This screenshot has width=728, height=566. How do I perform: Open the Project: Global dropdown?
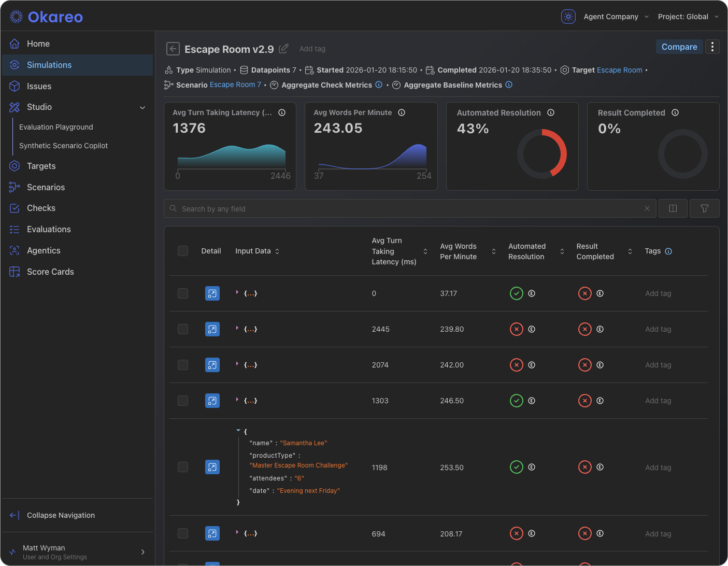click(688, 16)
